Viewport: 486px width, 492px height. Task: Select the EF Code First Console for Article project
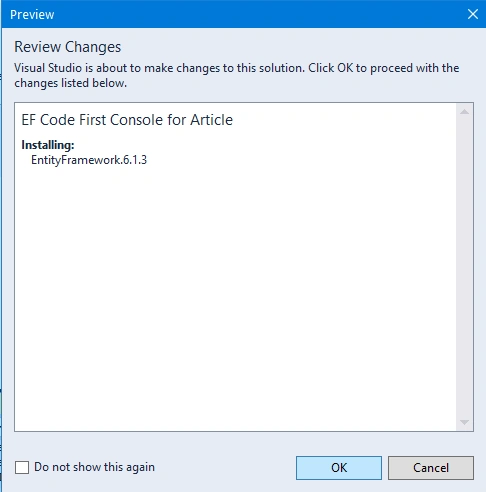click(x=127, y=120)
